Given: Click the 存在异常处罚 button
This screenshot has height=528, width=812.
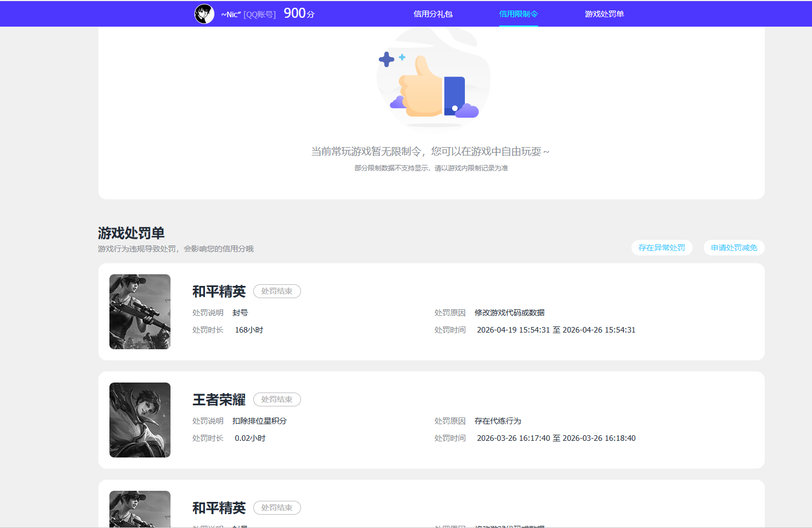Looking at the screenshot, I should [x=662, y=248].
